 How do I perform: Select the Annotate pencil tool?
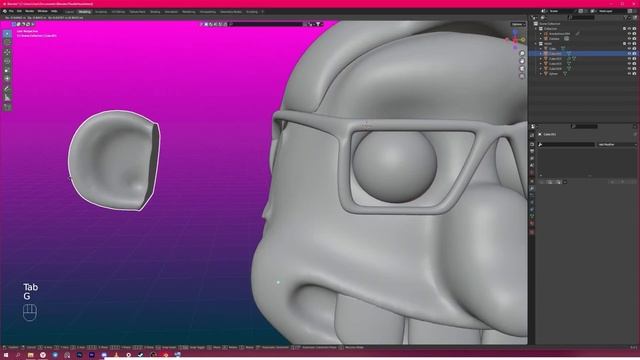(x=7, y=89)
